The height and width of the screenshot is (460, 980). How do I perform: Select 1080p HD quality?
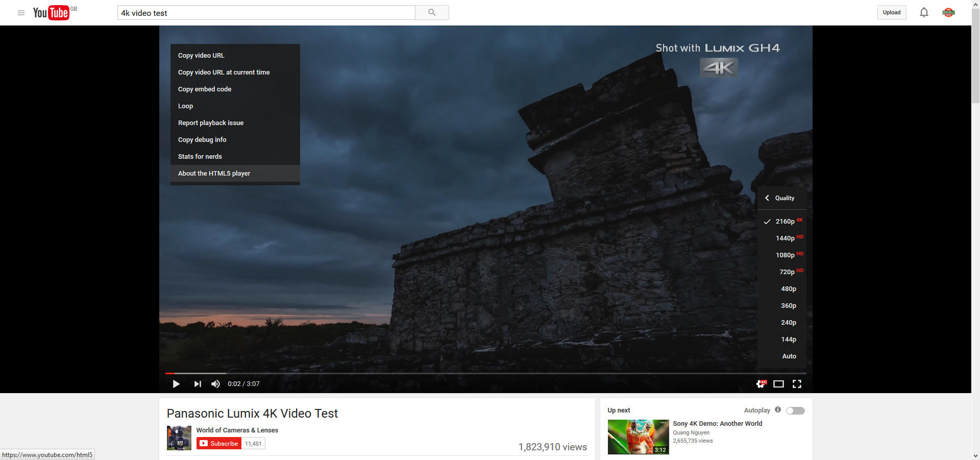[782, 255]
